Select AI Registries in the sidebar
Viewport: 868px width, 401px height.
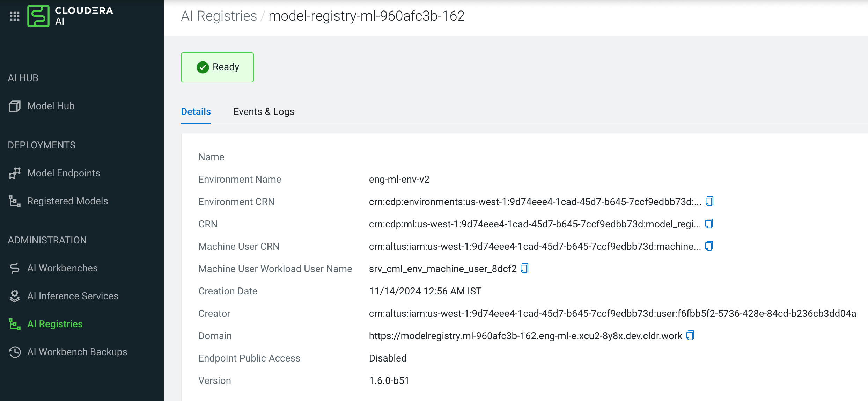[x=55, y=324]
